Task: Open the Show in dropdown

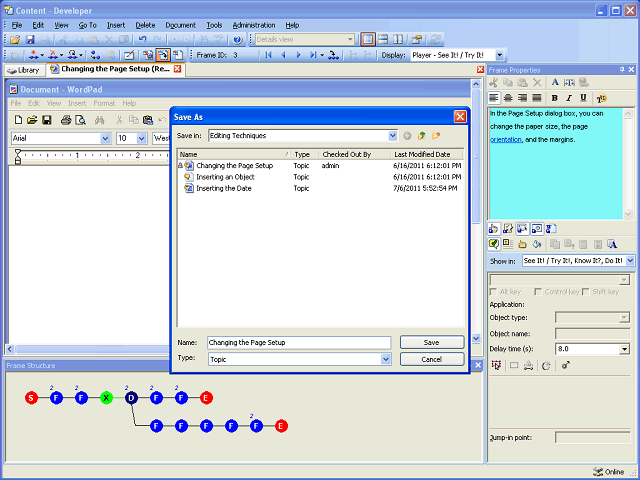Action: click(630, 260)
